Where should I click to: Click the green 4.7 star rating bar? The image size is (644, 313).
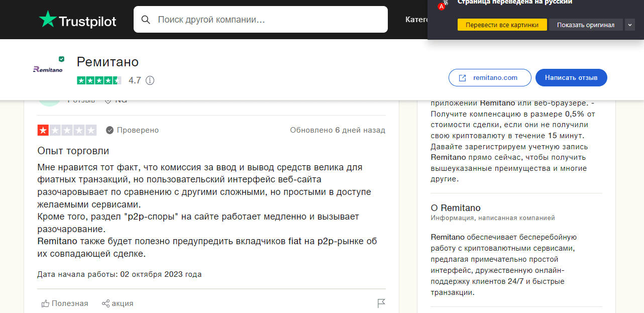point(100,80)
